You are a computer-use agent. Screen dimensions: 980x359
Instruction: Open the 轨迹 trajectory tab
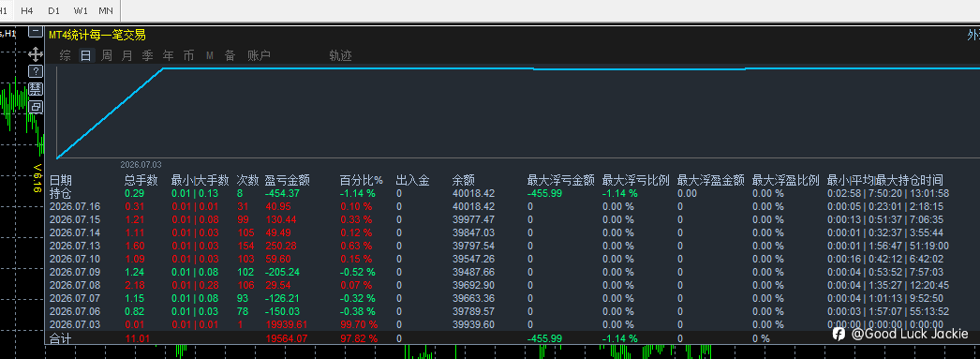point(341,55)
